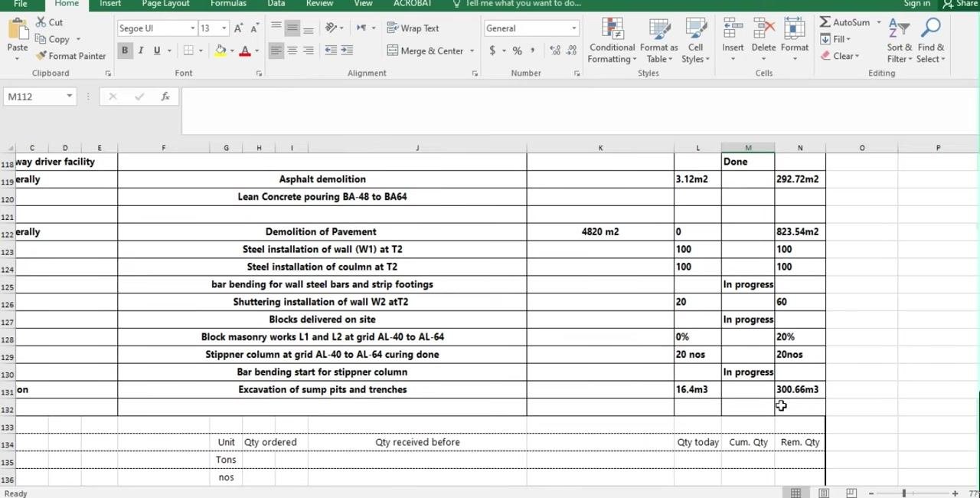Decrease the cell indent
980x498 pixels.
331,51
